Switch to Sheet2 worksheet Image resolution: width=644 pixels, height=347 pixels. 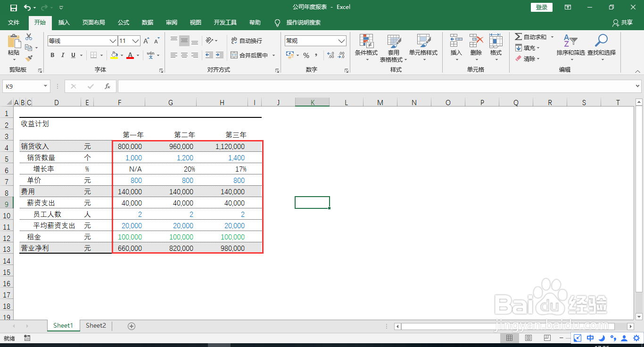[x=95, y=325]
